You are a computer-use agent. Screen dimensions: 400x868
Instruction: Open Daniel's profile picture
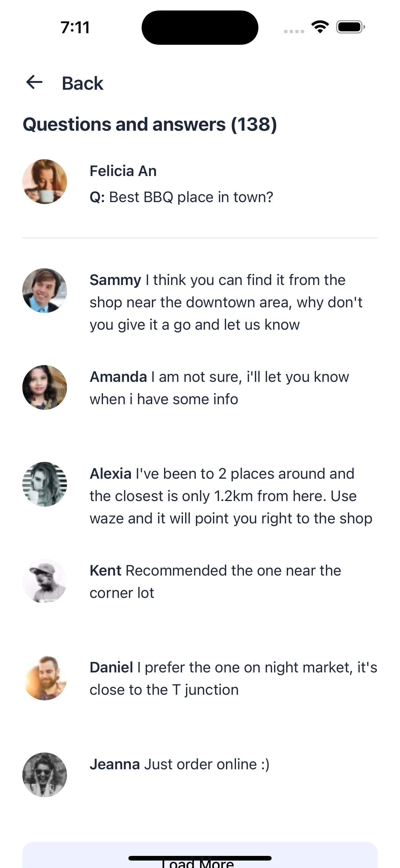pos(45,678)
